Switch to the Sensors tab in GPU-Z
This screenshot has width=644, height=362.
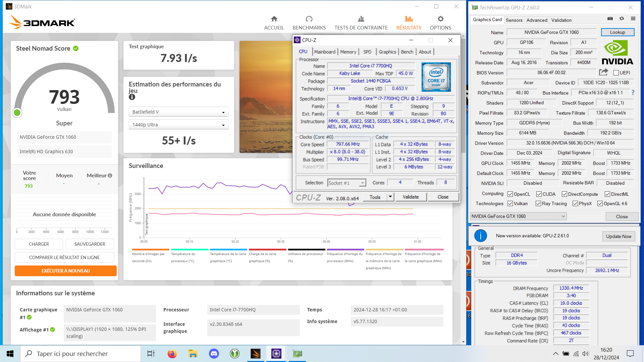coord(514,20)
